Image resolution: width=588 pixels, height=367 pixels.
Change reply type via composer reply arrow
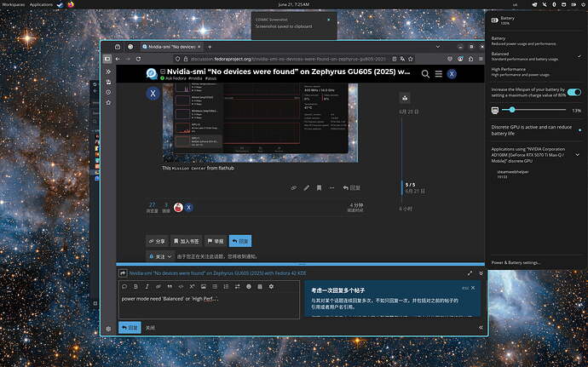click(123, 273)
